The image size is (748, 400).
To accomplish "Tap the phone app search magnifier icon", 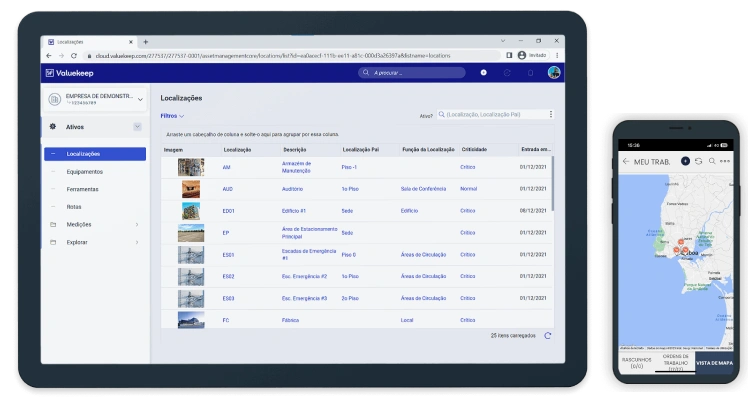I will [712, 161].
